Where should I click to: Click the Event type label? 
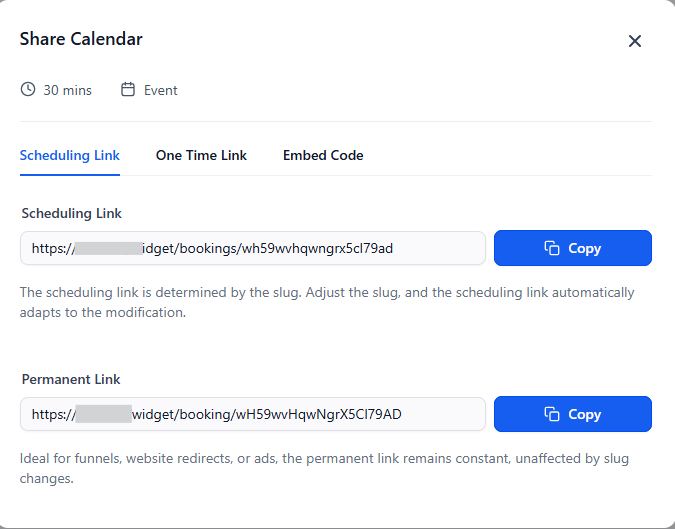pyautogui.click(x=161, y=90)
